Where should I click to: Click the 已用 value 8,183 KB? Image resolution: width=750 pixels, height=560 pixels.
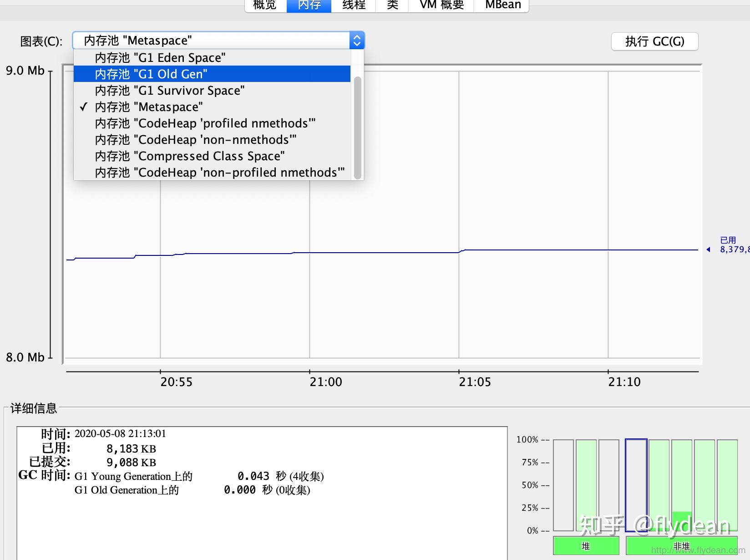coord(131,449)
